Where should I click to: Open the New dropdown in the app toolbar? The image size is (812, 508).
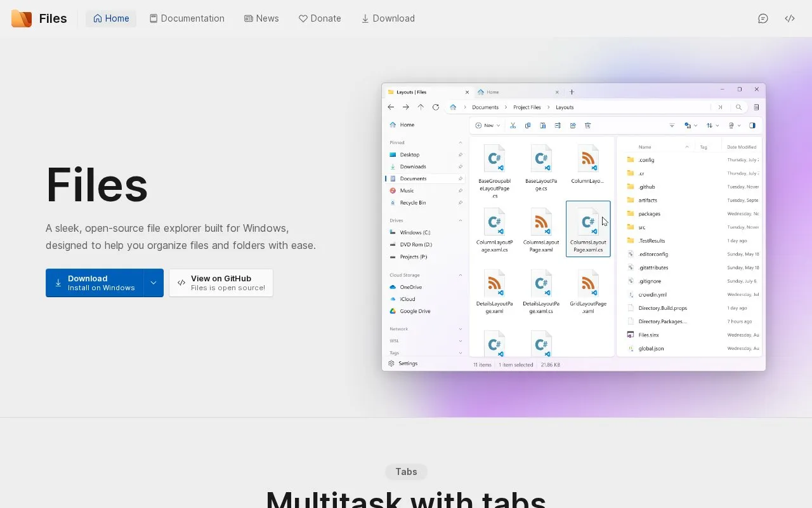click(487, 126)
